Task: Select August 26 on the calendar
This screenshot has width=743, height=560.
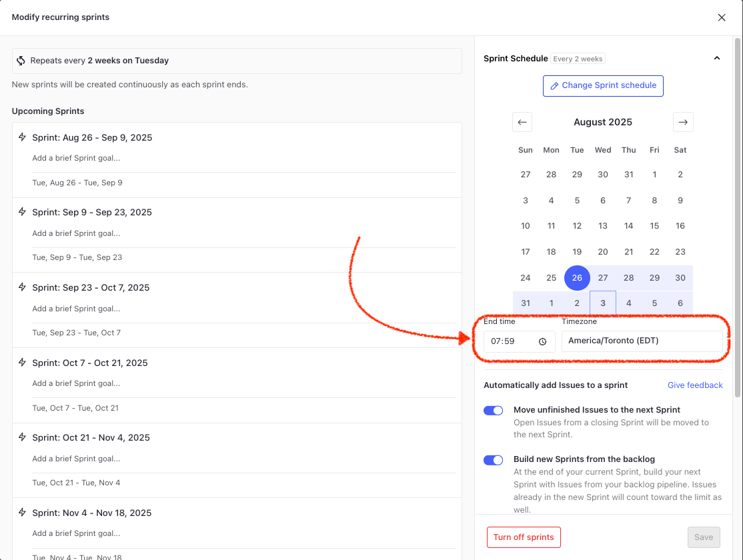Action: coord(577,278)
